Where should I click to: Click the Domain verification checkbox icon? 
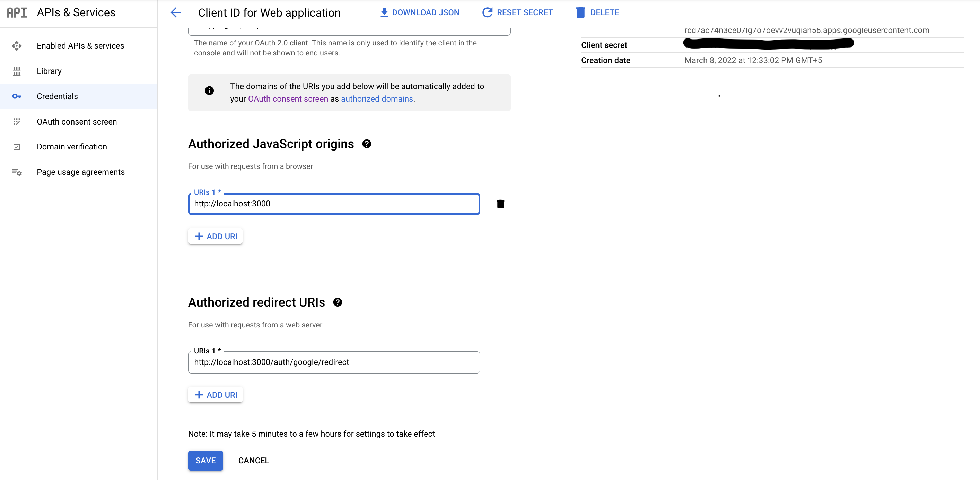click(17, 147)
